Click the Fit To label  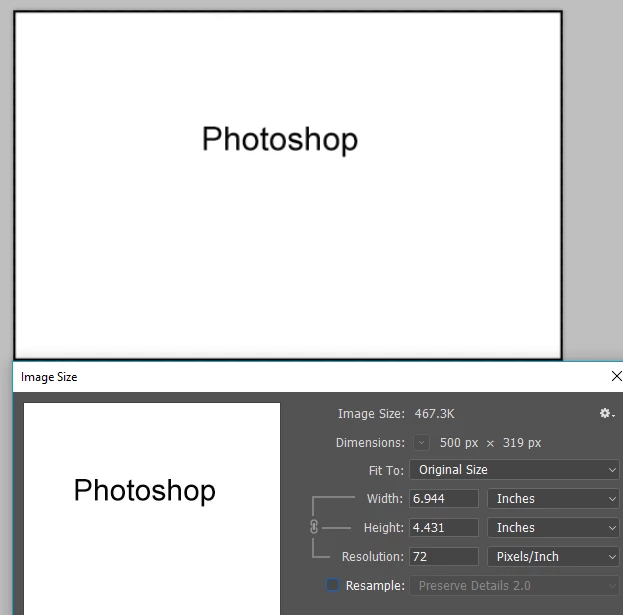[386, 471]
